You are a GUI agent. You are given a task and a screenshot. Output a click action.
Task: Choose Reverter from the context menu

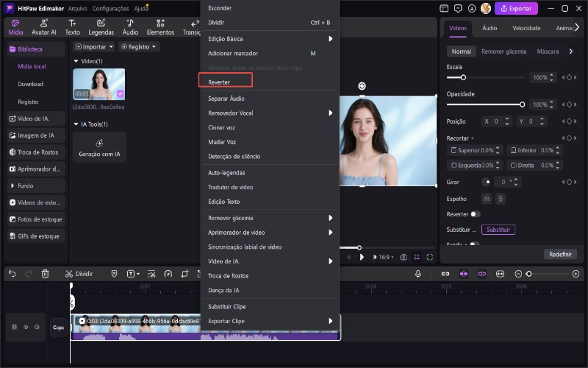coord(220,82)
